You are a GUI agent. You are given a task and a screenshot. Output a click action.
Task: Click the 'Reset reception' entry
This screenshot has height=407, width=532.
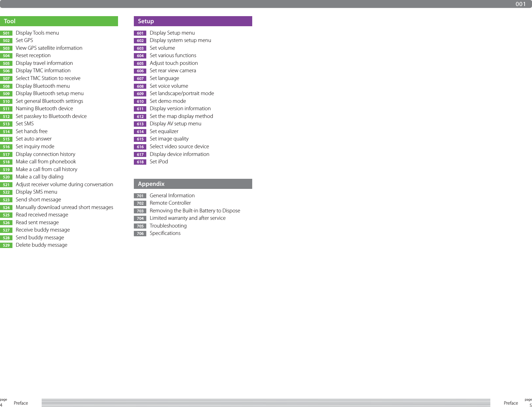tap(33, 55)
